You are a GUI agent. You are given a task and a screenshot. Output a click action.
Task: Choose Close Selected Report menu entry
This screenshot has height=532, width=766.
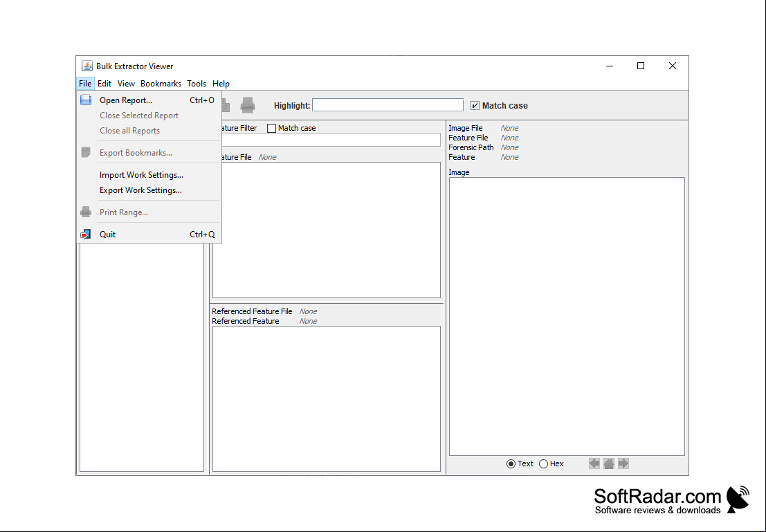(149, 116)
